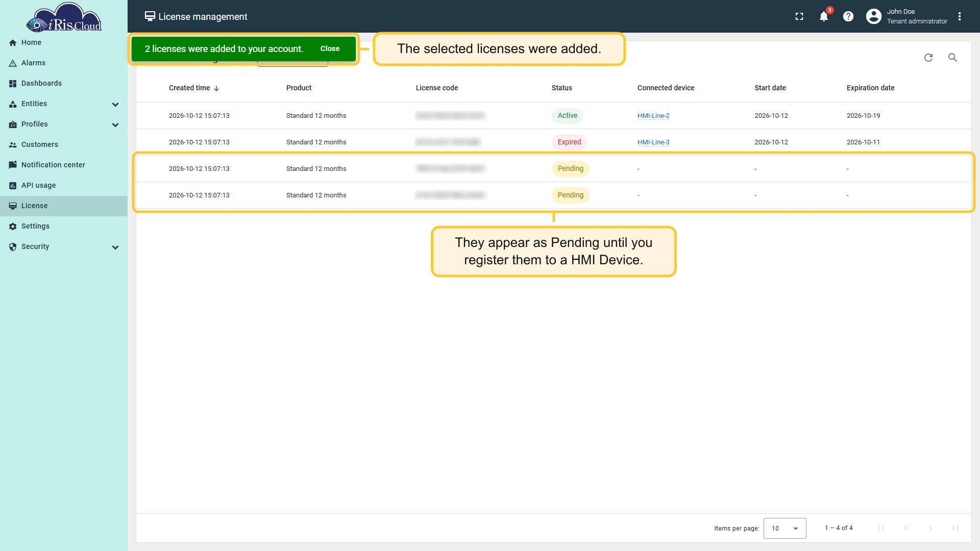Image resolution: width=980 pixels, height=551 pixels.
Task: Go to Entities menu item
Action: [64, 104]
